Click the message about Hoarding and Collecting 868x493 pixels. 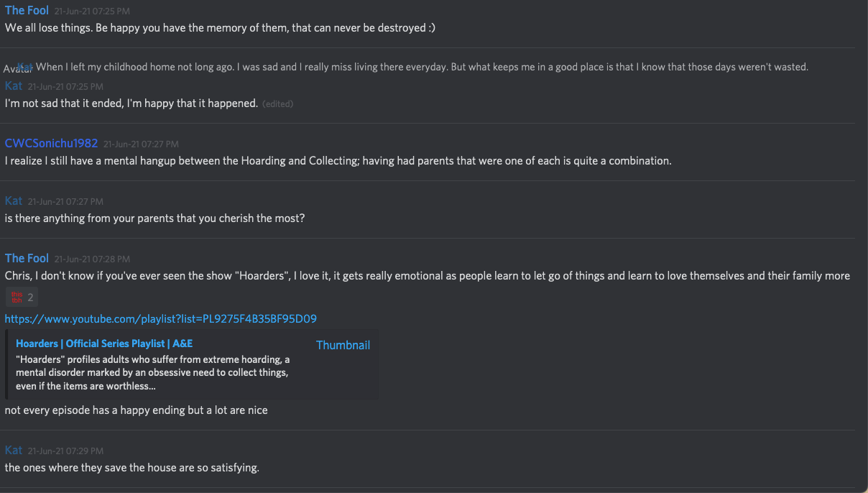tap(338, 161)
